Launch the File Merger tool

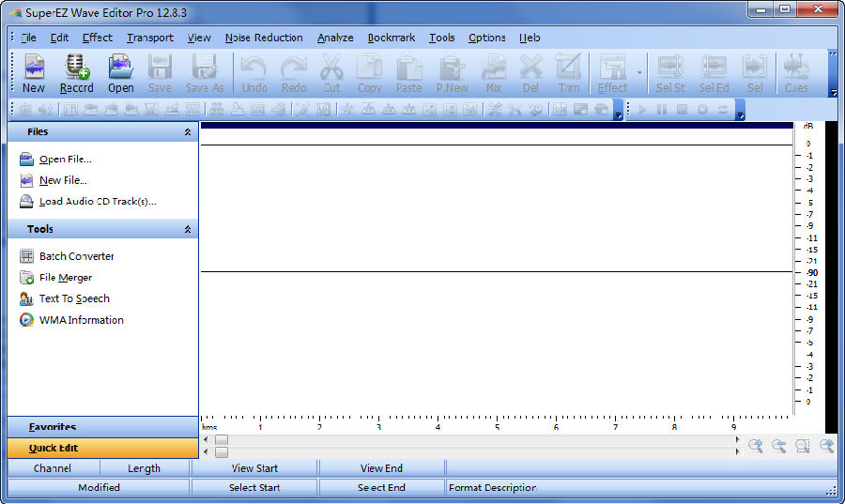coord(66,277)
